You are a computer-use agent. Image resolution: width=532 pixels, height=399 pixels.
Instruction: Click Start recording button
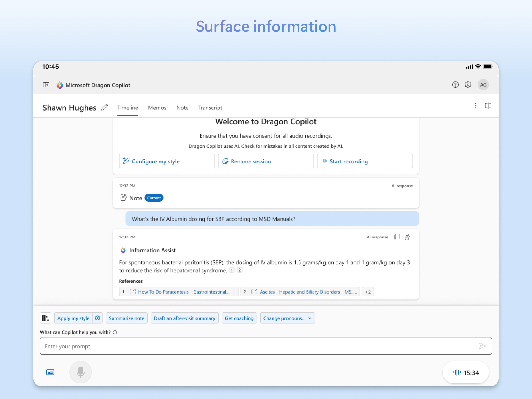[x=365, y=161]
